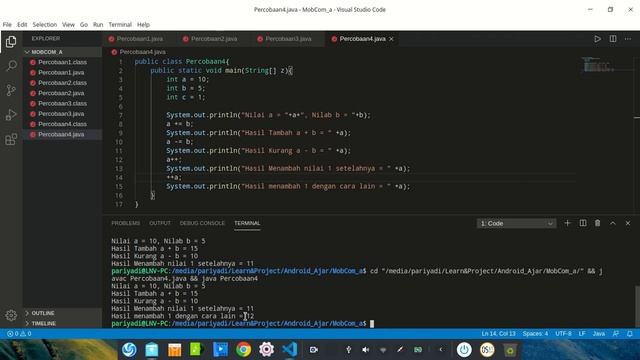Image resolution: width=640 pixels, height=360 pixels.
Task: Launch Google Chrome from taskbar
Action: tap(244, 350)
